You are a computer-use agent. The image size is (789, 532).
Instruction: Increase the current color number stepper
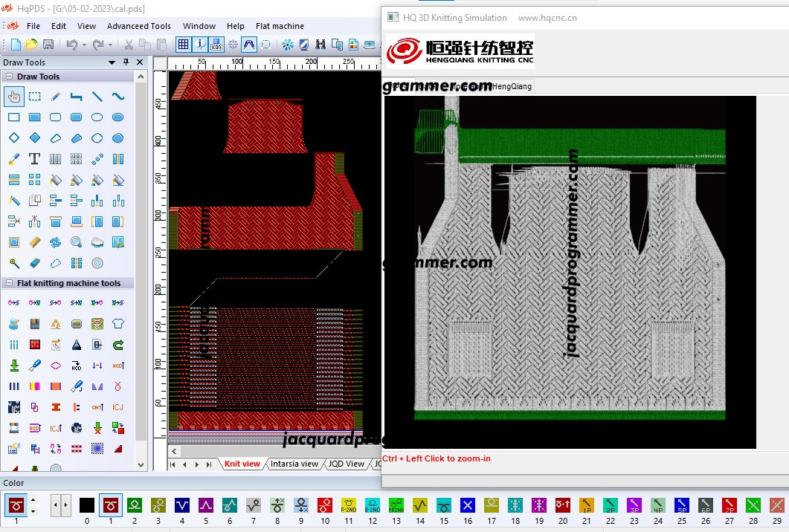pyautogui.click(x=33, y=500)
